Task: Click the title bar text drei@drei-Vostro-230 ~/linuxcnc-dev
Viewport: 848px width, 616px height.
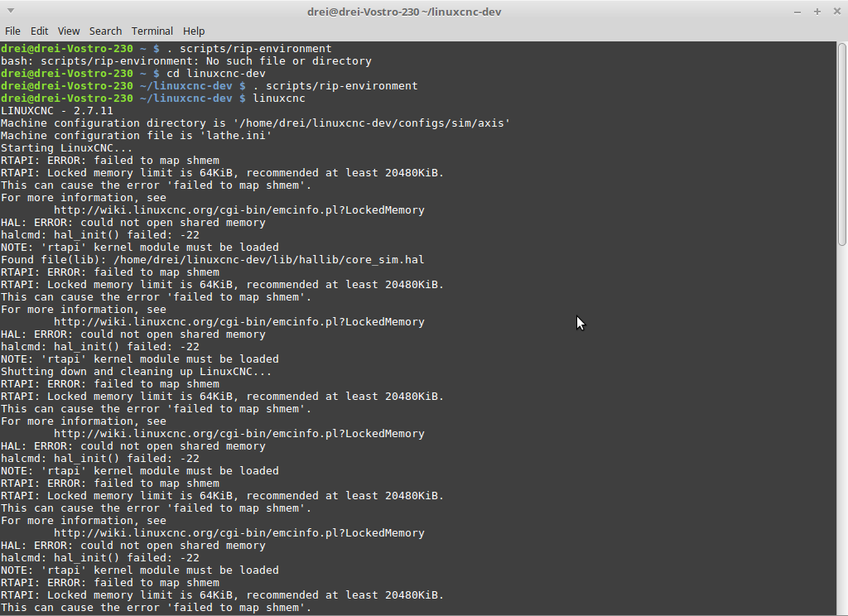Action: (404, 12)
